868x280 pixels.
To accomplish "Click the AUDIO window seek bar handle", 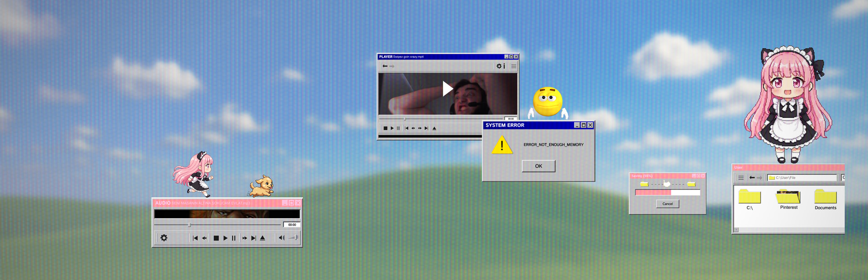I will (189, 224).
